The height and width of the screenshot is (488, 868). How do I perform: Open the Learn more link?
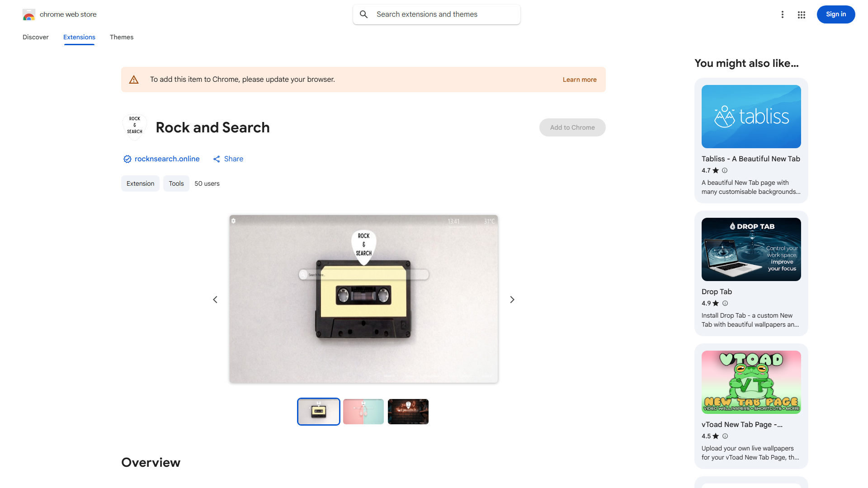click(x=580, y=80)
